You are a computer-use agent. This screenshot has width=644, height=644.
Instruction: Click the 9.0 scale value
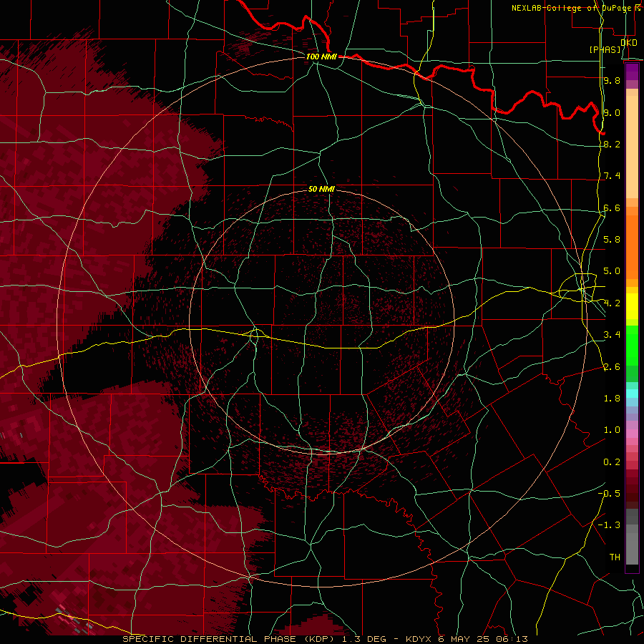(612, 112)
